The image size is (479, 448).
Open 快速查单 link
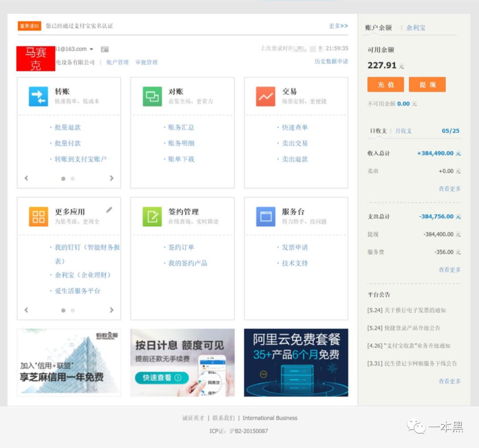pos(294,127)
